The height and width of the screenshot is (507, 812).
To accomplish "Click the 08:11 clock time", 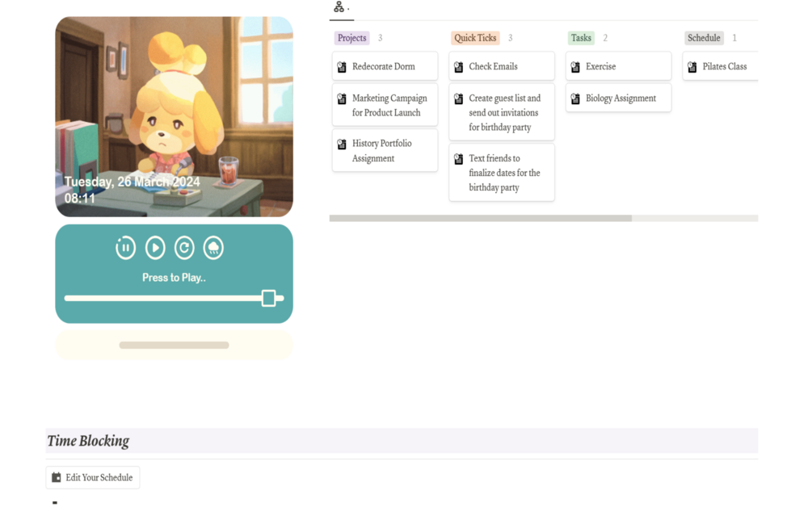I will (x=80, y=199).
